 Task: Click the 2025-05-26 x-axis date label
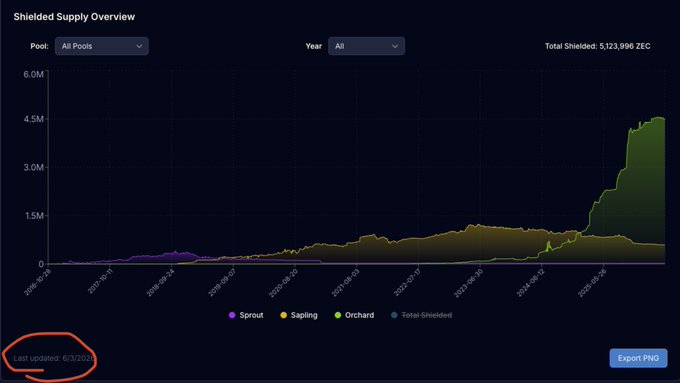point(592,283)
